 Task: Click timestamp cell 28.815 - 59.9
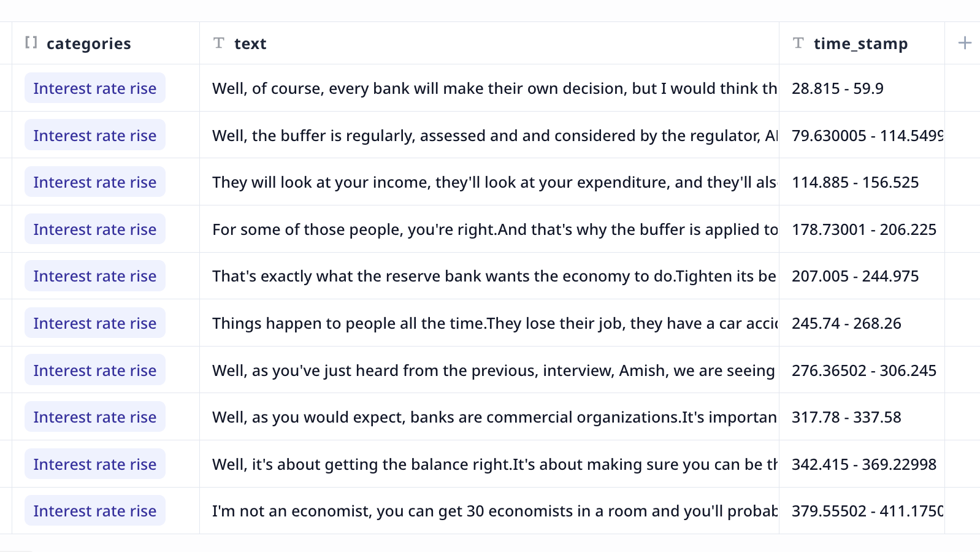(x=862, y=88)
